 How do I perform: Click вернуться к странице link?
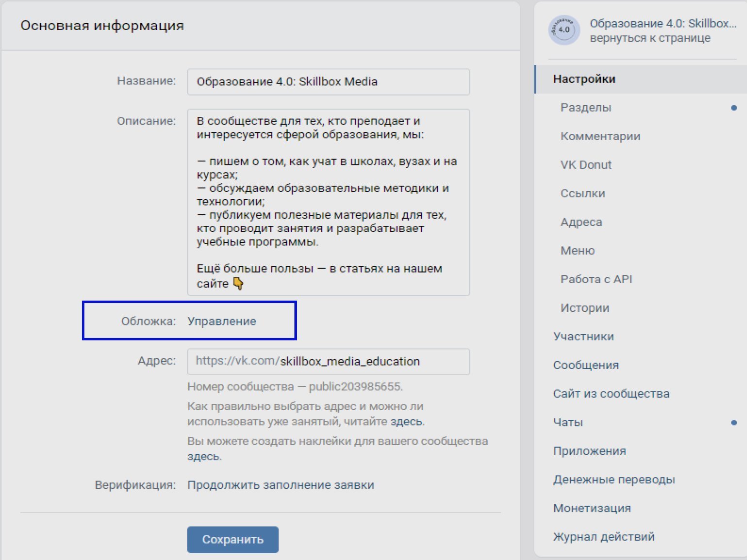point(650,38)
